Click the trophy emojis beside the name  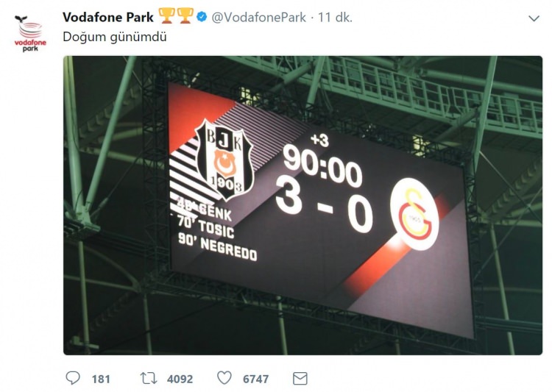(x=177, y=16)
